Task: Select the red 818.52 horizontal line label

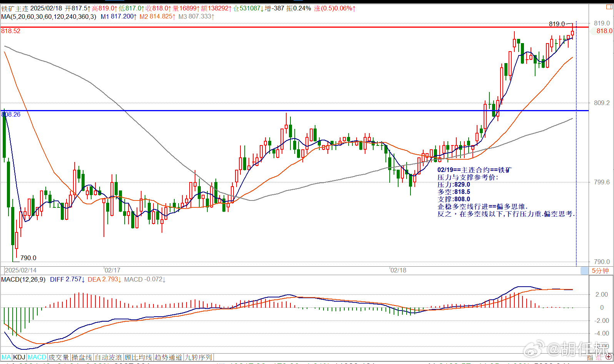Action: [11, 31]
